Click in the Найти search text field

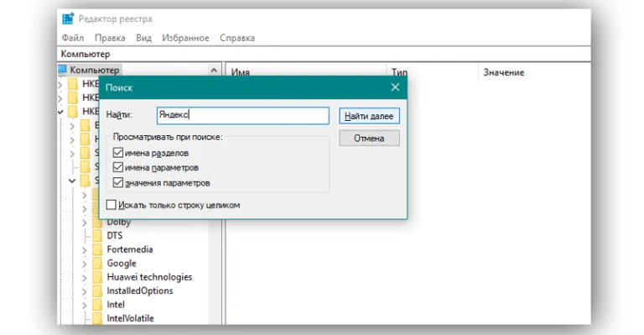point(242,116)
